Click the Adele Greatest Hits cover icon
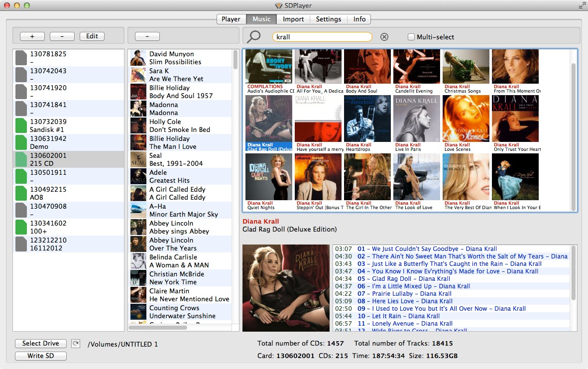Viewport: 588px width, 369px height. 138,176
